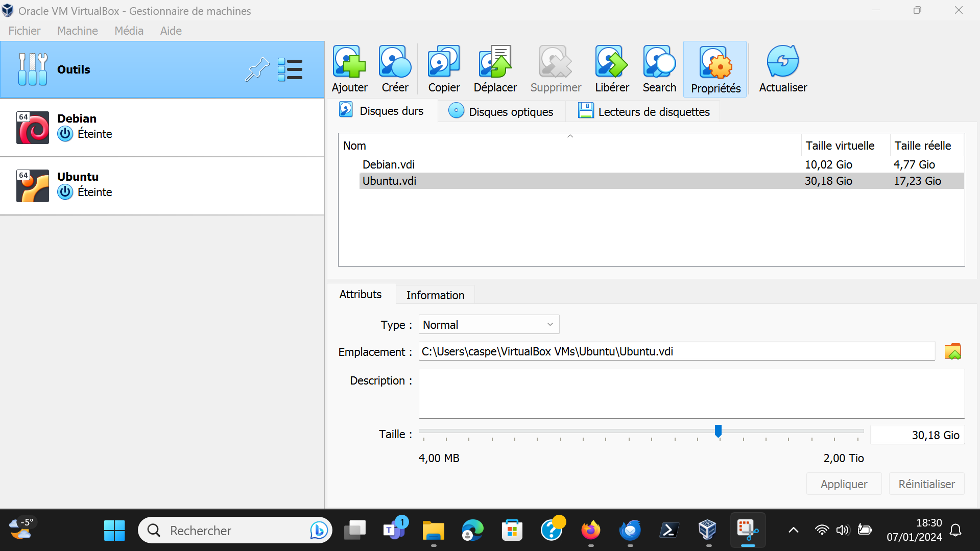Image resolution: width=980 pixels, height=551 pixels.
Task: Open the Fichier menu
Action: coord(25,31)
